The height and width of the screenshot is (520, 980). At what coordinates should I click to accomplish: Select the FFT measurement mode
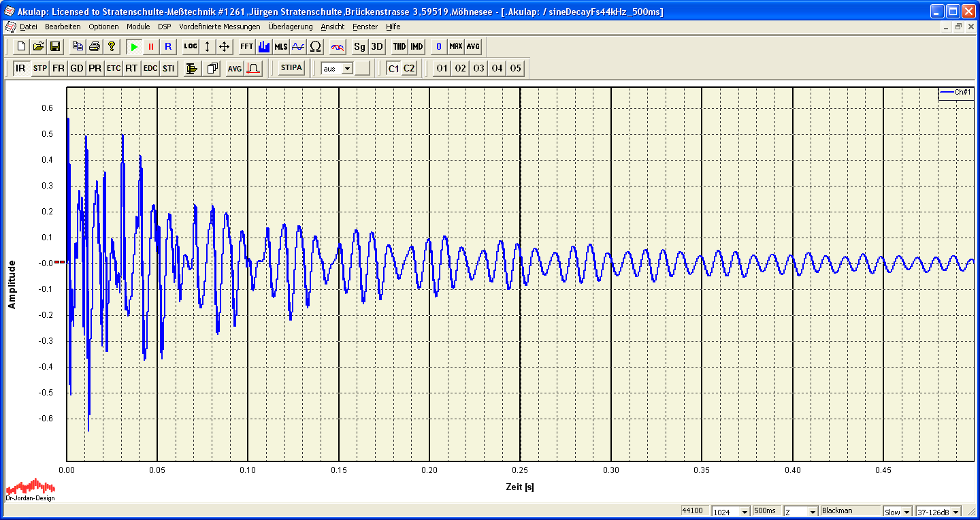246,47
